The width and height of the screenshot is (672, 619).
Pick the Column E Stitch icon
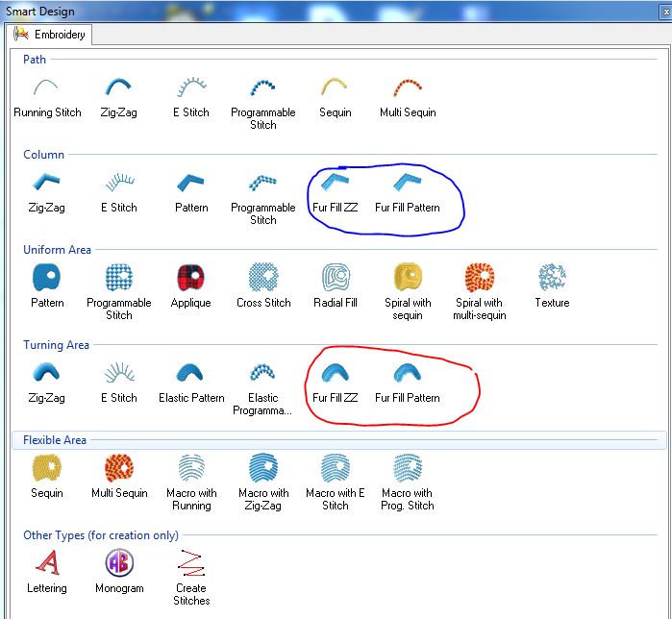point(119,182)
